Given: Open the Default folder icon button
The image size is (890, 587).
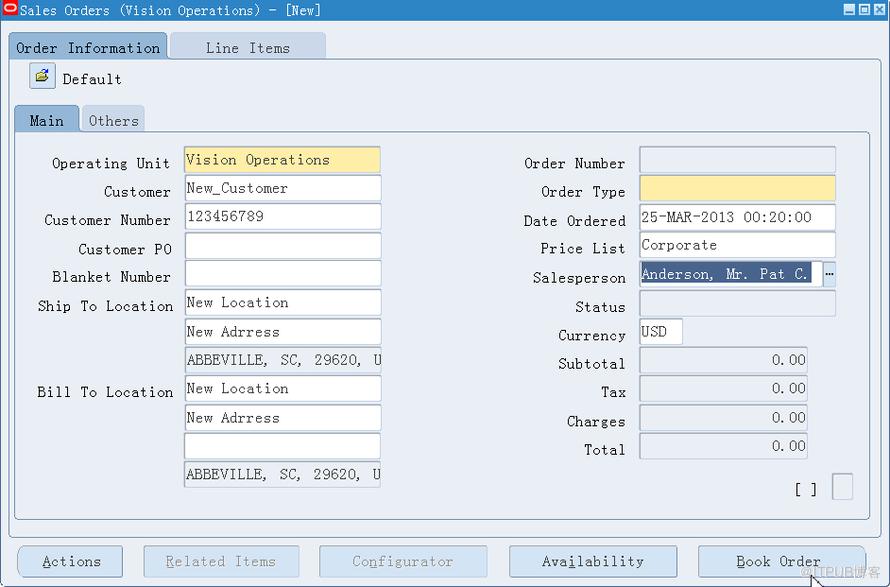Looking at the screenshot, I should [x=42, y=76].
